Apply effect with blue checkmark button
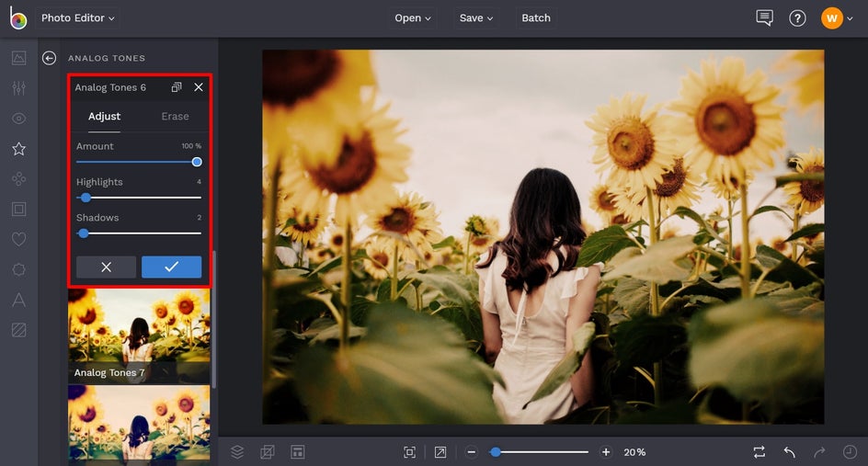The height and width of the screenshot is (466, 868). pyautogui.click(x=171, y=267)
